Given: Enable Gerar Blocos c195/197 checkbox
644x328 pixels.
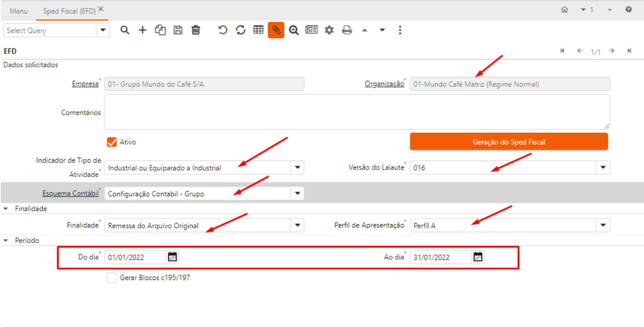Looking at the screenshot, I should click(x=112, y=278).
